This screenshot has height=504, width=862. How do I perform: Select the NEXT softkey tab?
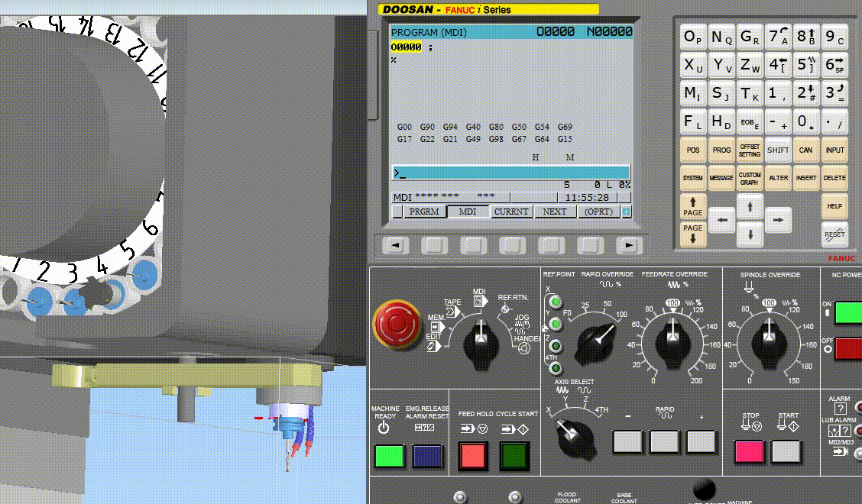[x=554, y=212]
